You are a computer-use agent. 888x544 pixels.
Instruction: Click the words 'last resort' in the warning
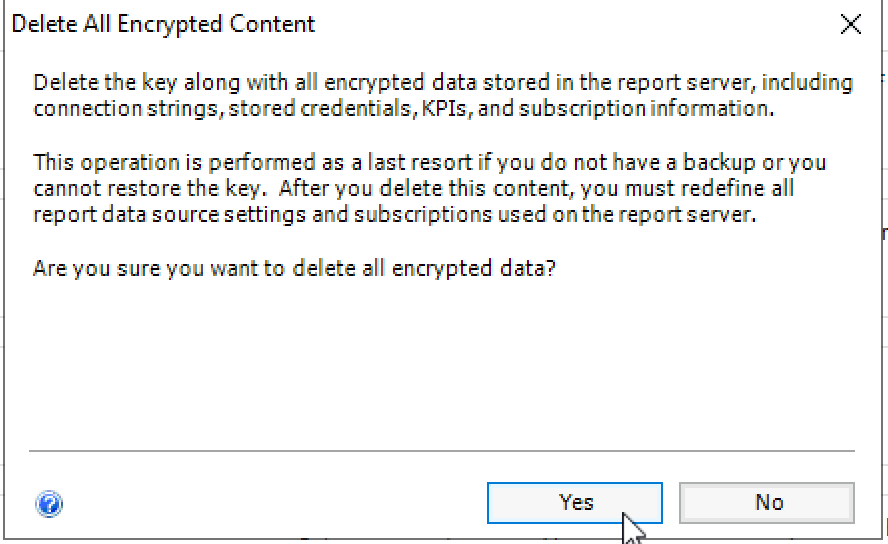click(x=420, y=162)
